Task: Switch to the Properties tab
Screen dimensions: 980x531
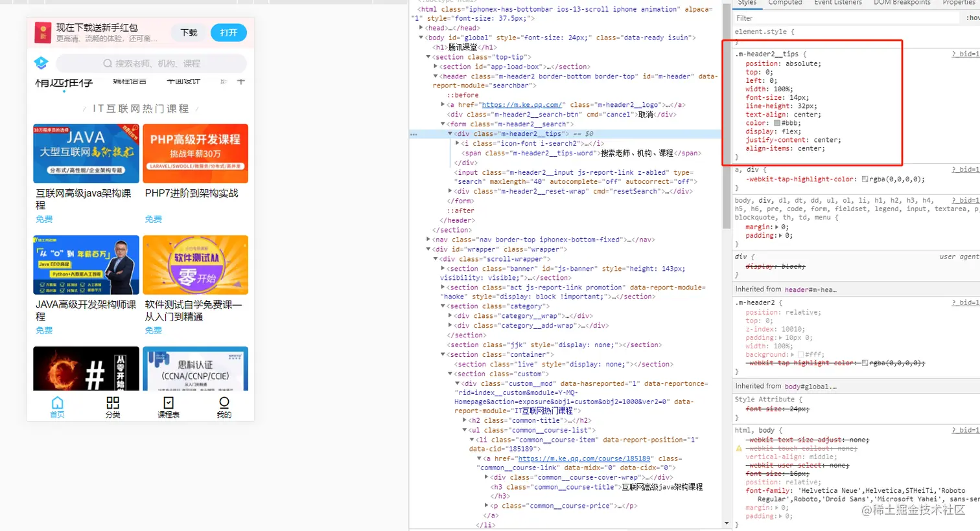Action: tap(960, 3)
